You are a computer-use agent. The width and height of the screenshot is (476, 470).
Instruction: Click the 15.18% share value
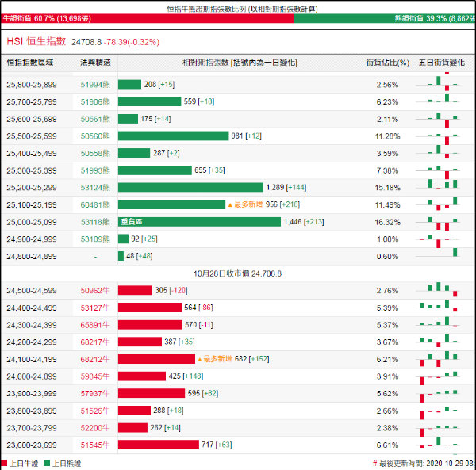click(x=387, y=188)
